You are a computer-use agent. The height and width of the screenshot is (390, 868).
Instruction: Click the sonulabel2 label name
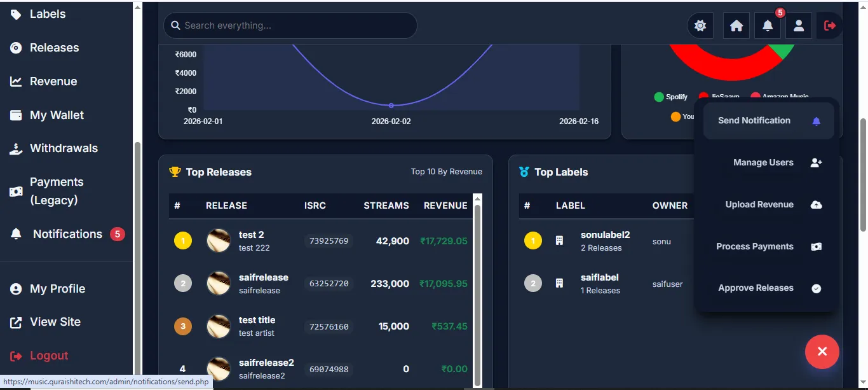605,235
